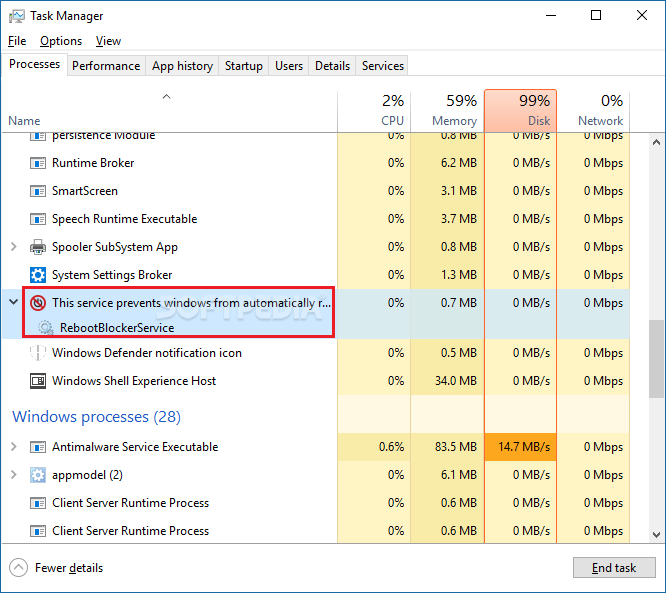Expand the Antimalware Service Executable row
The height and width of the screenshot is (593, 666).
click(14, 446)
